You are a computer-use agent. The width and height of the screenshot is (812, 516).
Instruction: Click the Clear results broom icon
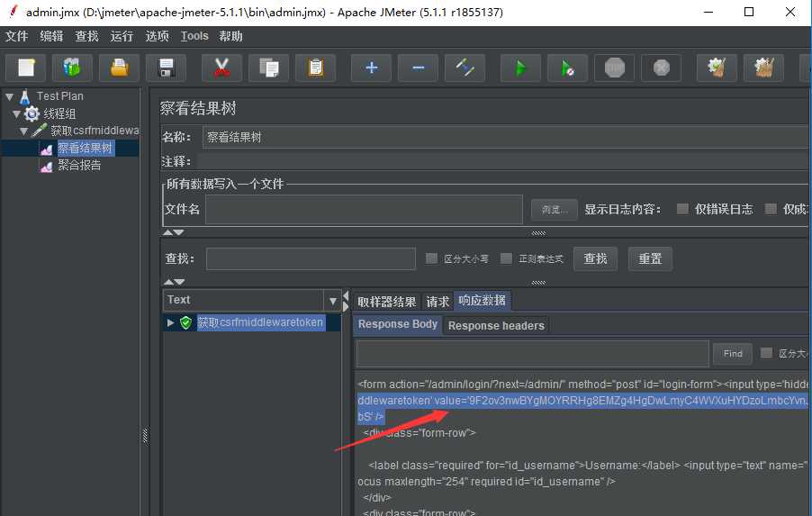tap(717, 68)
